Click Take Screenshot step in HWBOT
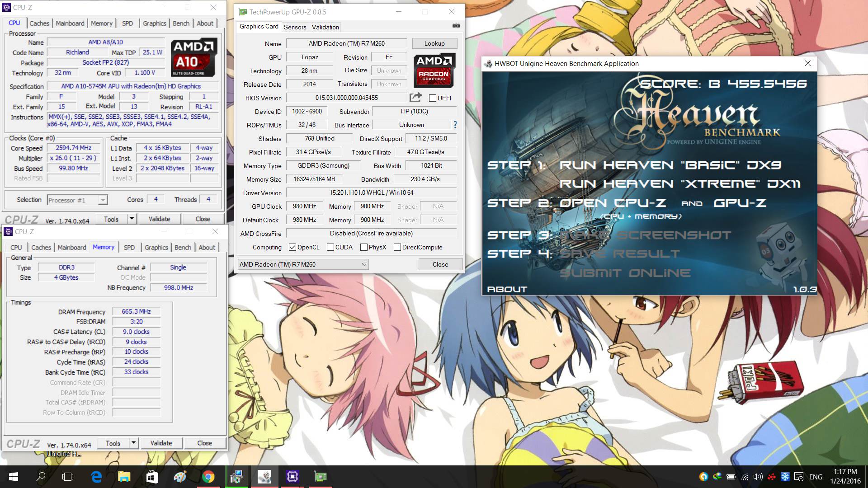This screenshot has width=868, height=488. pos(645,235)
